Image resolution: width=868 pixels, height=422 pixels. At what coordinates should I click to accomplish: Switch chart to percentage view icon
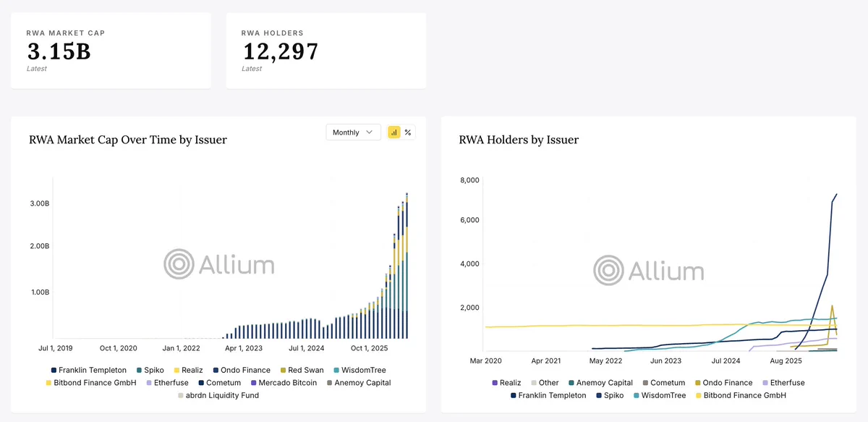408,132
